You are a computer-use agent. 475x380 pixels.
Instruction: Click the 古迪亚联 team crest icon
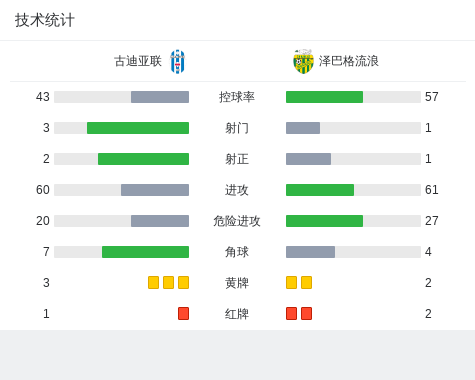(178, 61)
